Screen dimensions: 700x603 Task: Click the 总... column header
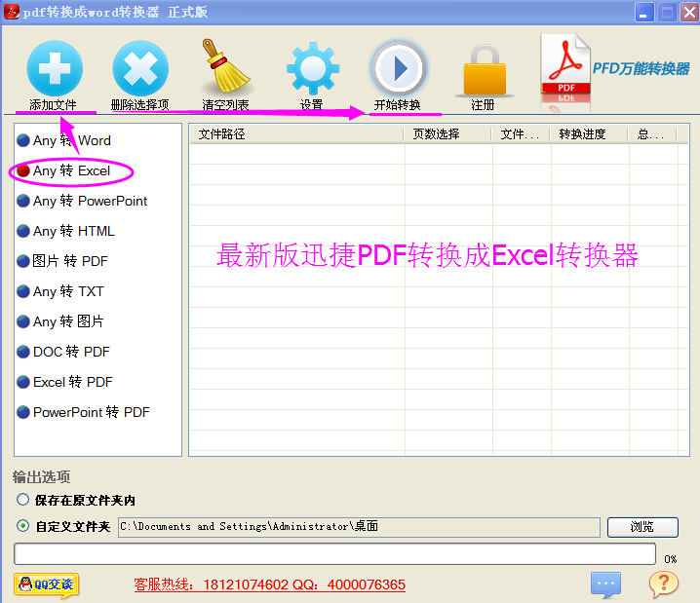click(652, 134)
